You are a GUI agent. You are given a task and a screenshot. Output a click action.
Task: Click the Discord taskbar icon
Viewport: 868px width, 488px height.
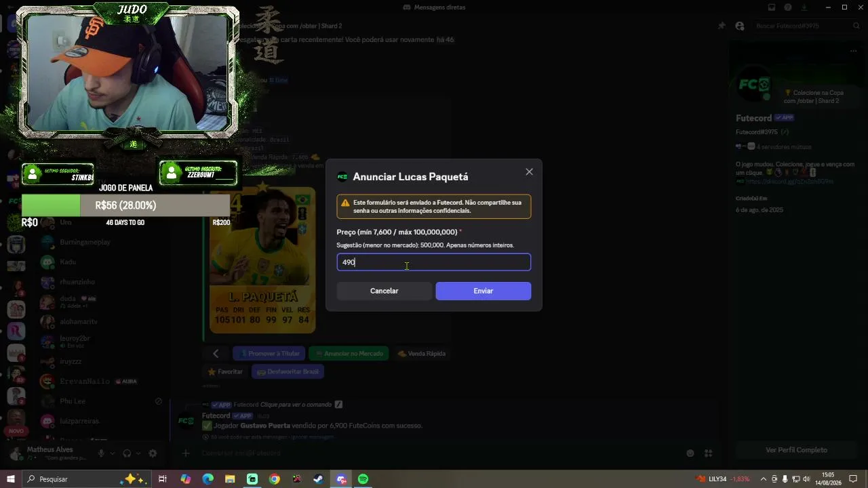pyautogui.click(x=341, y=479)
